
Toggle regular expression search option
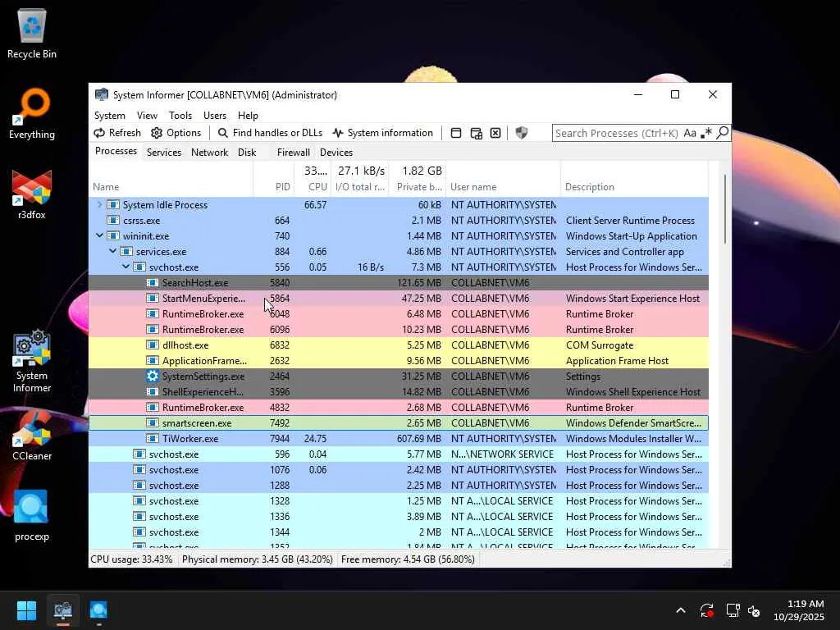pyautogui.click(x=706, y=133)
